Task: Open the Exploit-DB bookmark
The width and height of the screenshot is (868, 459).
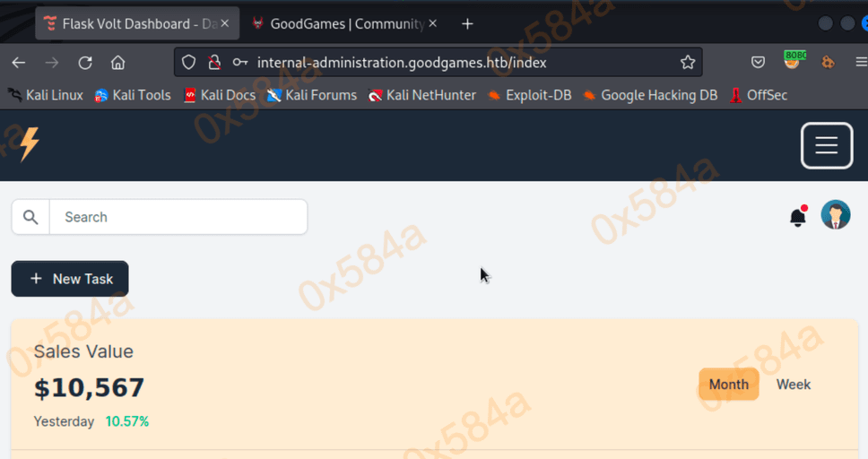Action: tap(529, 95)
